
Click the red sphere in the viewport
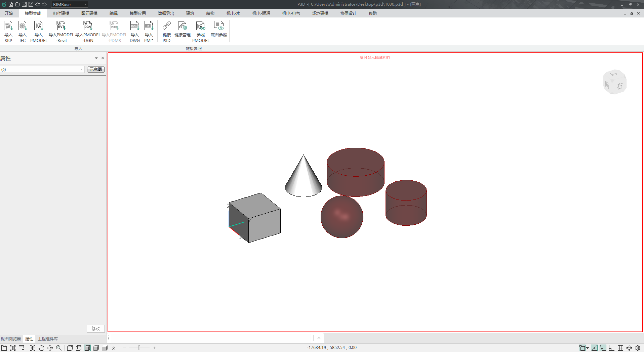pyautogui.click(x=341, y=217)
